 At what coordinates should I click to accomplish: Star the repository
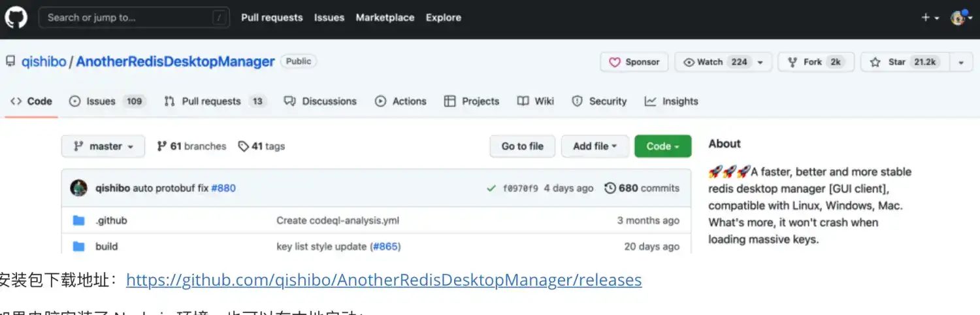click(x=905, y=62)
